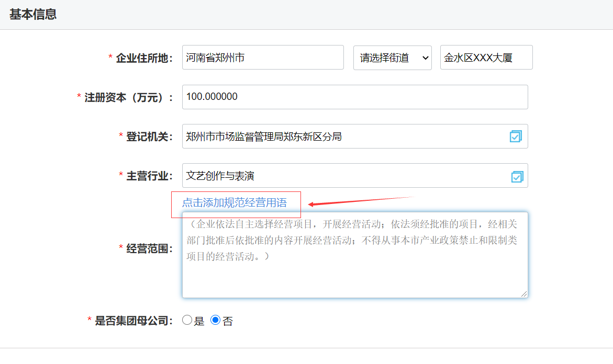Click inside the 企业住所地 address field
Viewport: 613px width, 364px height.
pos(262,58)
